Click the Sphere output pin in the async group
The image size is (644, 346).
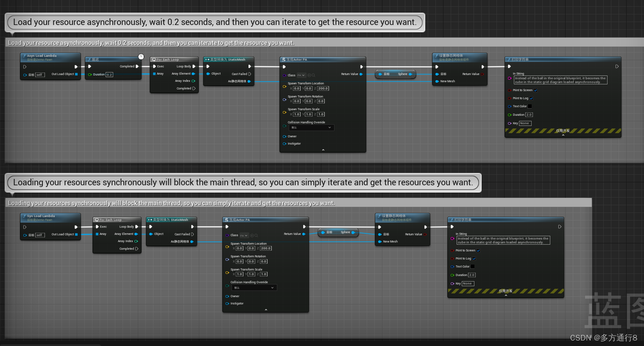[410, 74]
